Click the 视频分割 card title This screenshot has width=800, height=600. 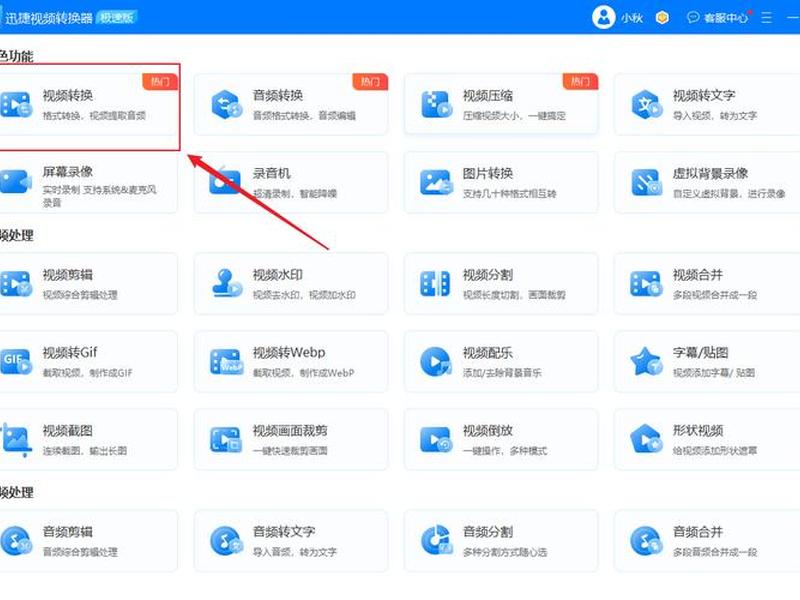[488, 275]
